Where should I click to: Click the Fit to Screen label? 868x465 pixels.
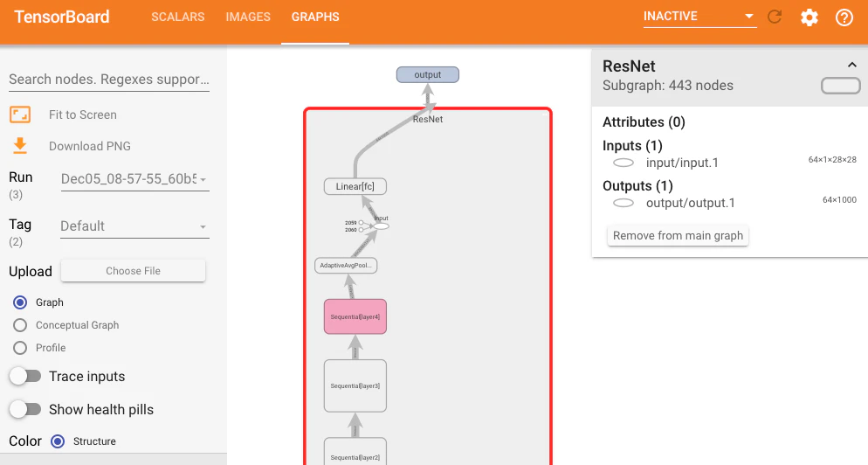click(82, 115)
